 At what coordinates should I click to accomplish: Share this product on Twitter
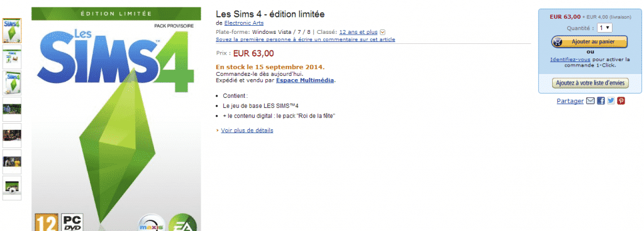(x=611, y=101)
